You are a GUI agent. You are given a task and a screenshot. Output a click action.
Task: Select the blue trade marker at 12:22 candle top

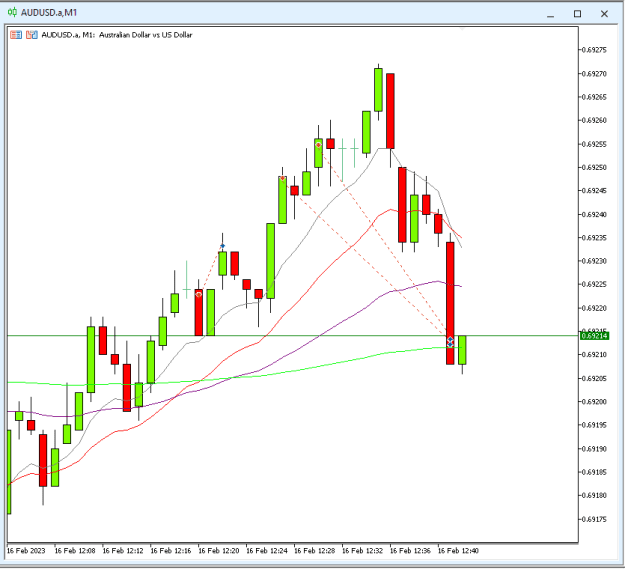coord(222,246)
